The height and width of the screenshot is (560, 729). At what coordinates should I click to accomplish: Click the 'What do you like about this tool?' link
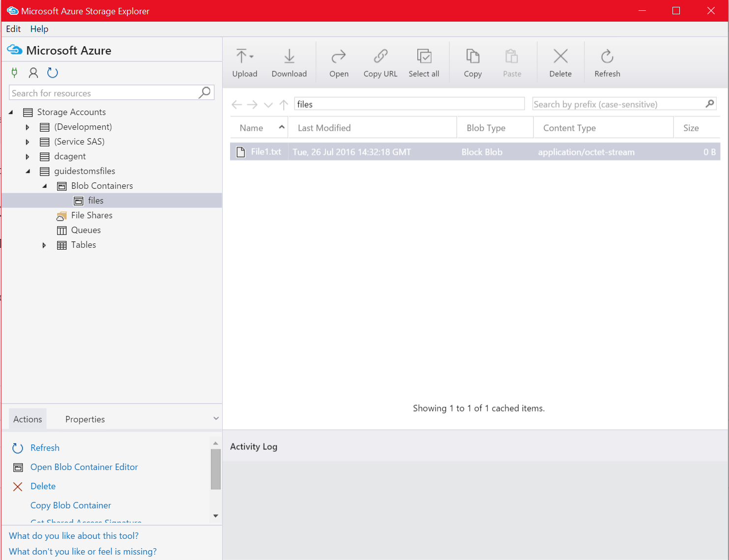point(73,535)
